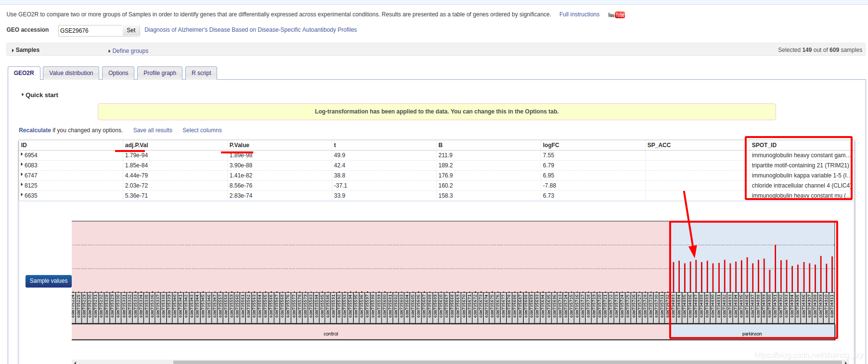Click Recalculate link
Image resolution: width=868 pixels, height=364 pixels.
35,130
